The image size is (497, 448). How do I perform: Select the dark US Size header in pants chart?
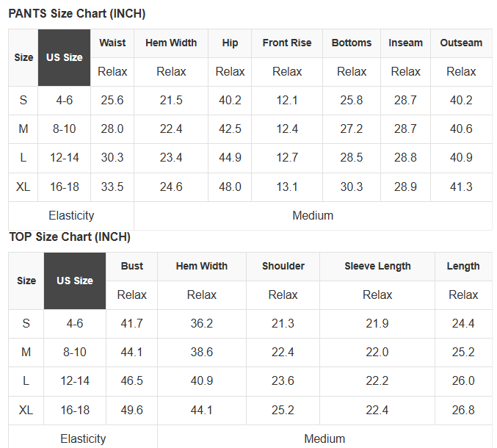tap(65, 57)
